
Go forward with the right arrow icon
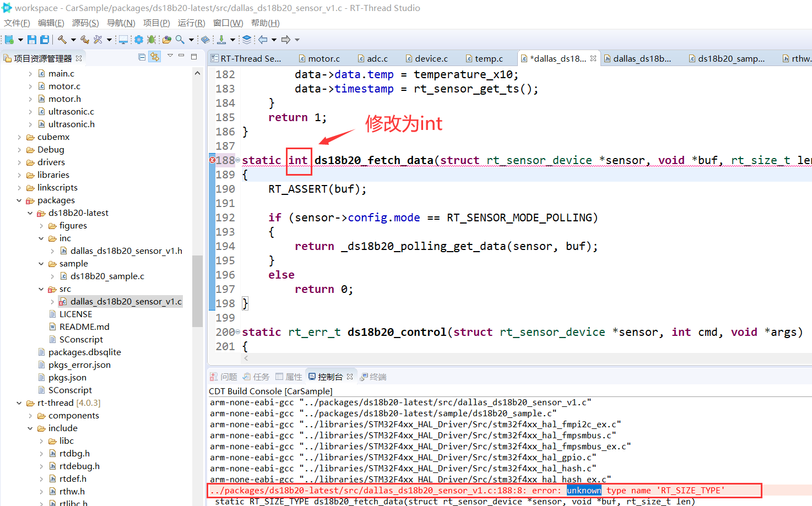click(286, 40)
